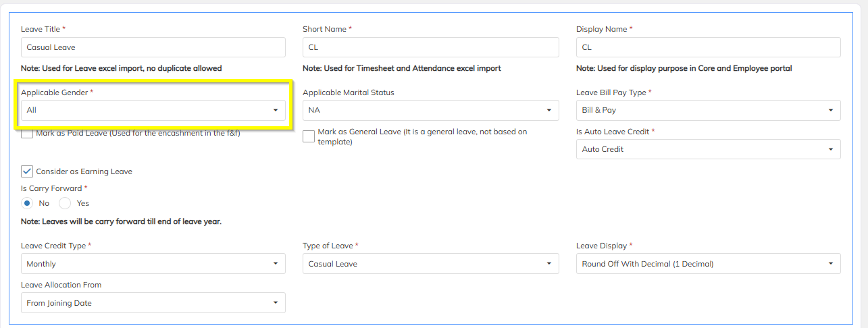868x328 pixels.
Task: Open the Applicable Gender dropdown
Action: pos(153,110)
